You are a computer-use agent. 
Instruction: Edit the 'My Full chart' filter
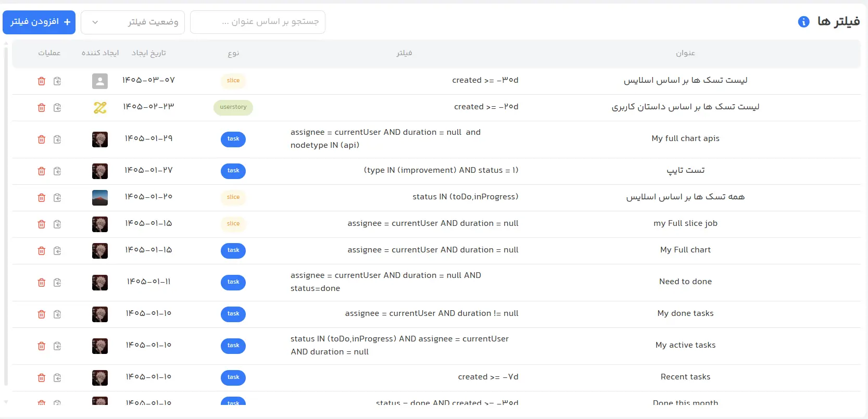pos(57,250)
